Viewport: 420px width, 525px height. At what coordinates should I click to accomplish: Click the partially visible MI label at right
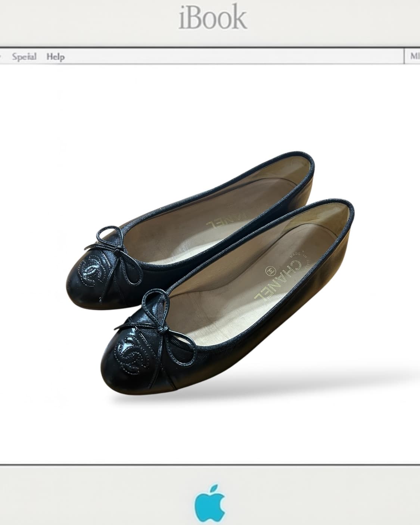pos(414,56)
